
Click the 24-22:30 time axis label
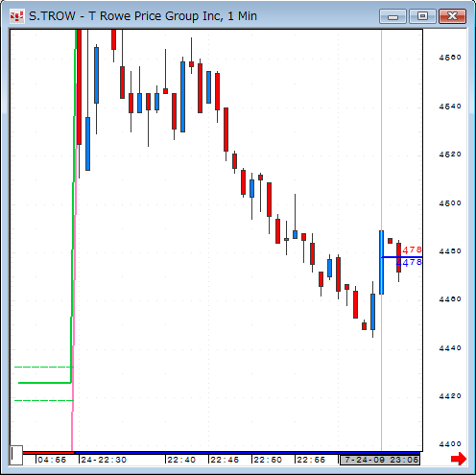[104, 460]
